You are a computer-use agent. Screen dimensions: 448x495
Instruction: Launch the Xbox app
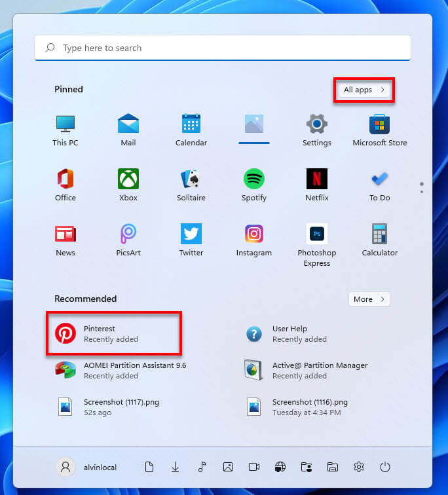[x=128, y=185]
